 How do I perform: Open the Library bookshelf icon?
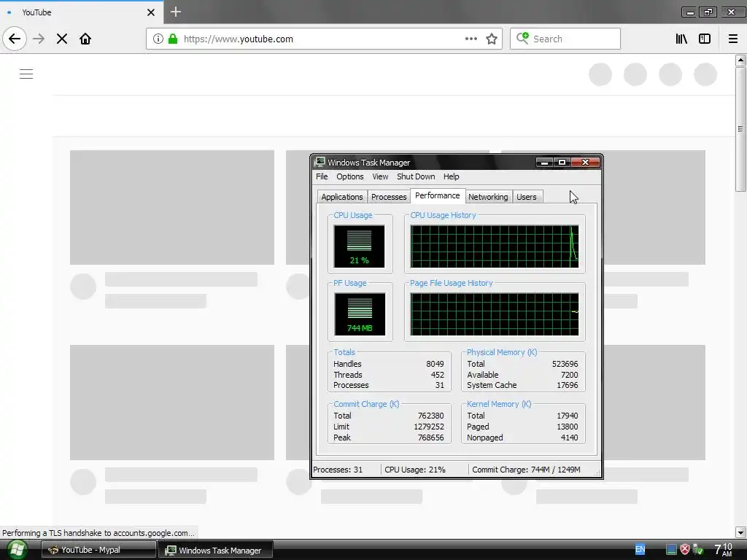pyautogui.click(x=682, y=39)
